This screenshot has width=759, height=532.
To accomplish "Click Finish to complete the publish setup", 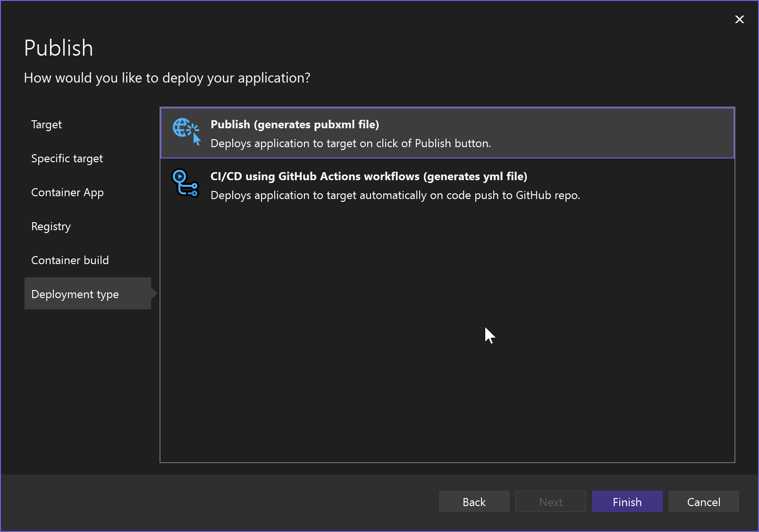I will click(x=627, y=501).
